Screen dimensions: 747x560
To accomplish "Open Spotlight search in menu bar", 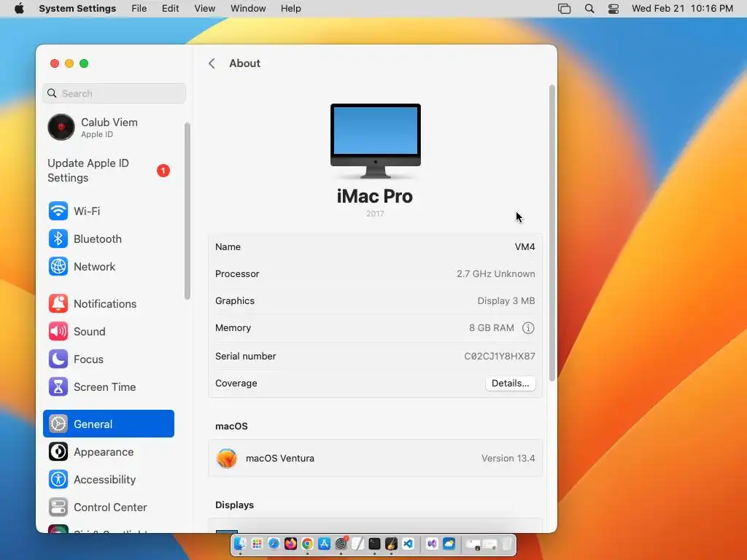I will point(589,8).
